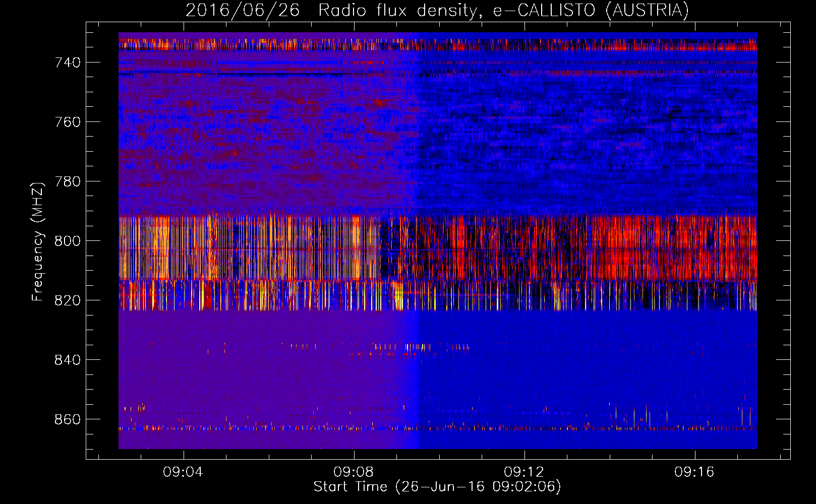Click the 780 frequency tick label

coord(68,181)
